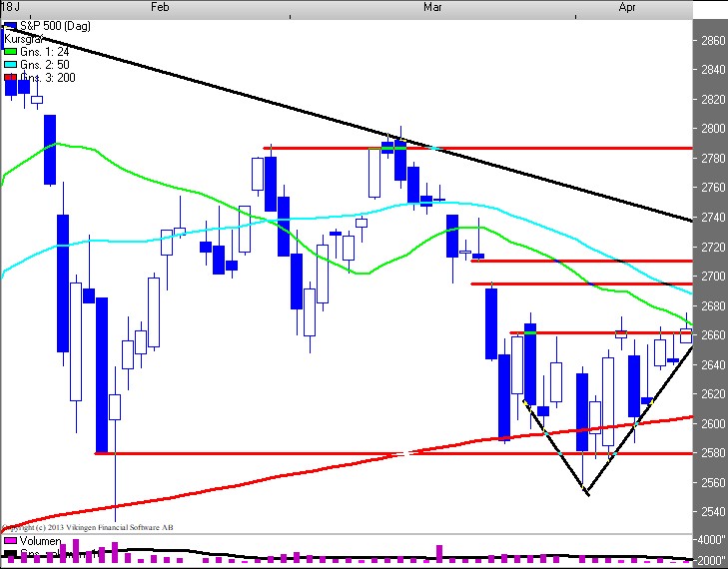Click the Kursgraf legend label
The height and width of the screenshot is (569, 728).
23,39
